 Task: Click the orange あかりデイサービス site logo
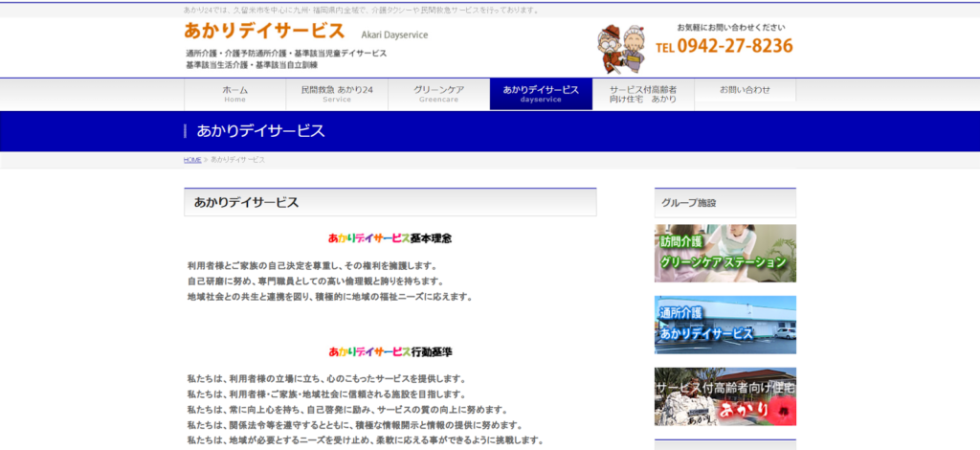[x=264, y=32]
